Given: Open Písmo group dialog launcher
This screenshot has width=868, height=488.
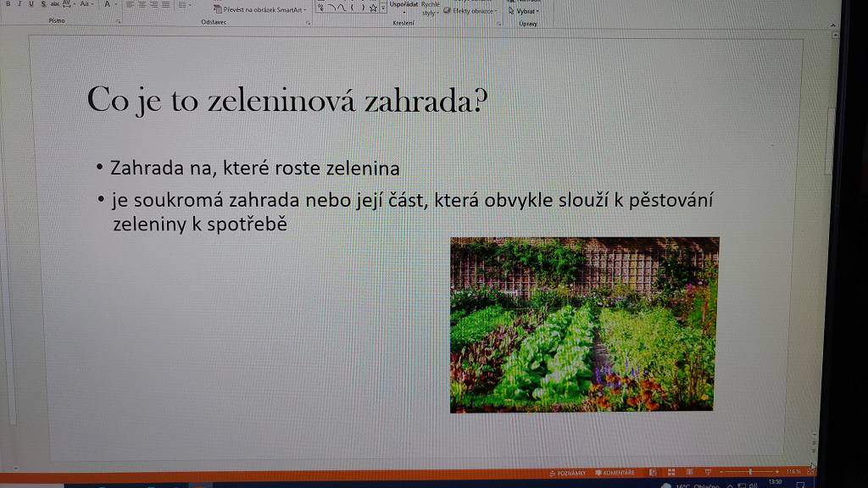Looking at the screenshot, I should pyautogui.click(x=119, y=21).
